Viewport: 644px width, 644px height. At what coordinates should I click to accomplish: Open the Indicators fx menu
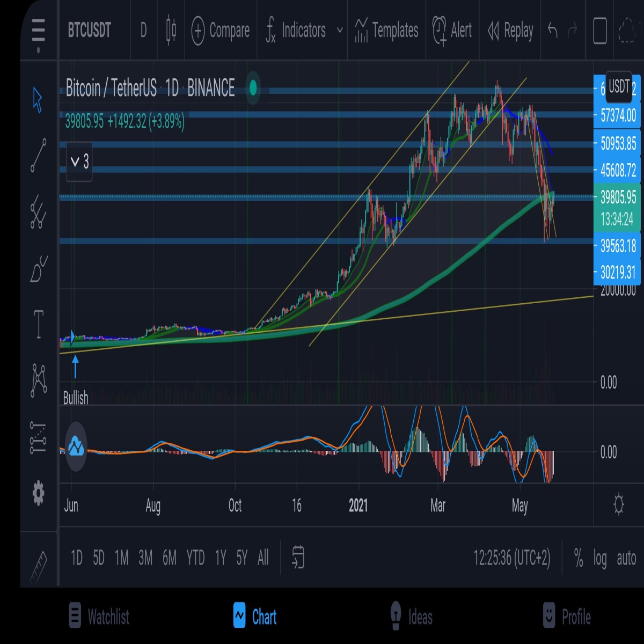click(296, 30)
